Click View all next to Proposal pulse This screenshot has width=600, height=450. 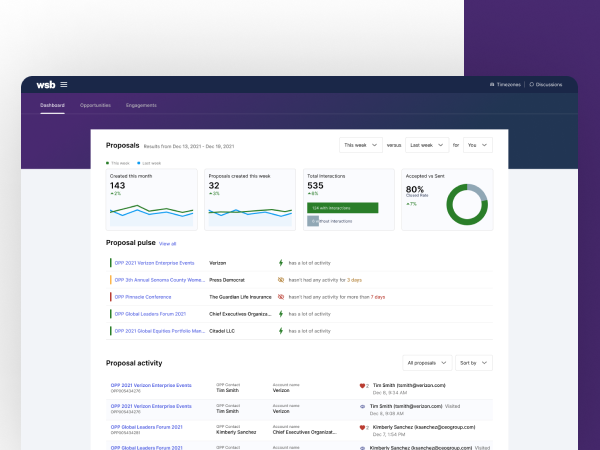[167, 244]
